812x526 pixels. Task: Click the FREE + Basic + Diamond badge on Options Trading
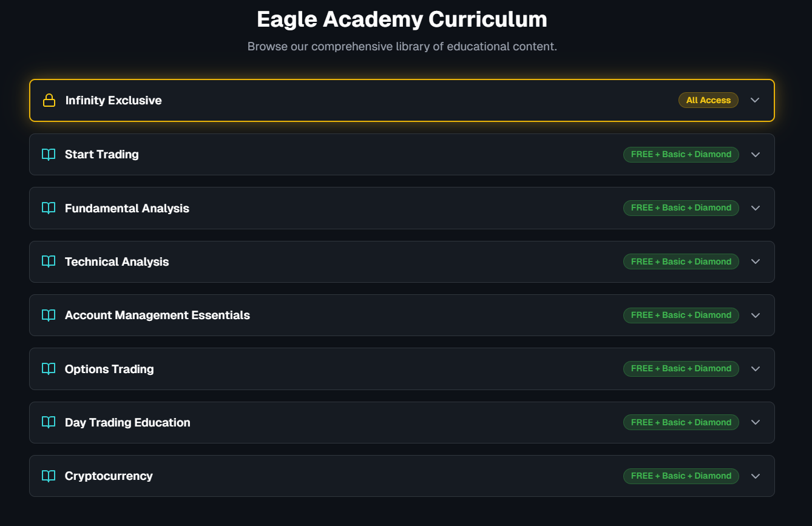coord(681,368)
